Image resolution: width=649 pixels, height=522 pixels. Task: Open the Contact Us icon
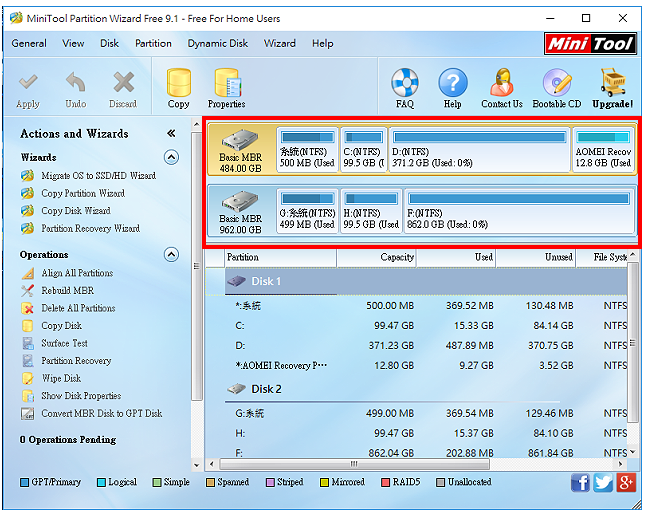[502, 82]
